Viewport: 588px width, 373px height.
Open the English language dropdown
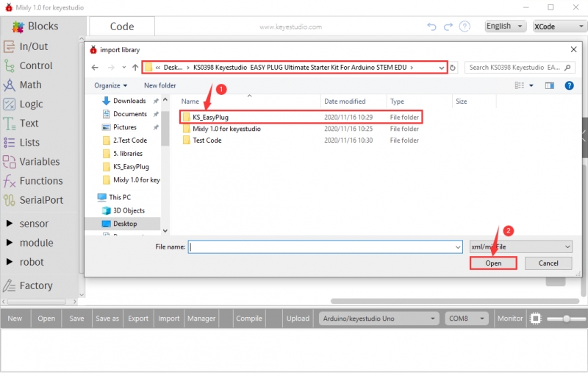pos(505,26)
